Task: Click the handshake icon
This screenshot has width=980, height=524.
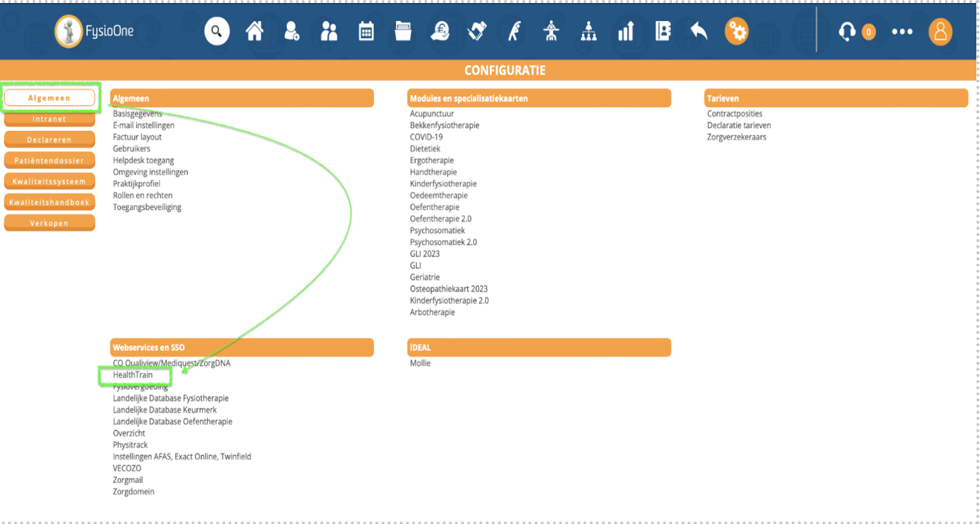Action: (x=477, y=31)
